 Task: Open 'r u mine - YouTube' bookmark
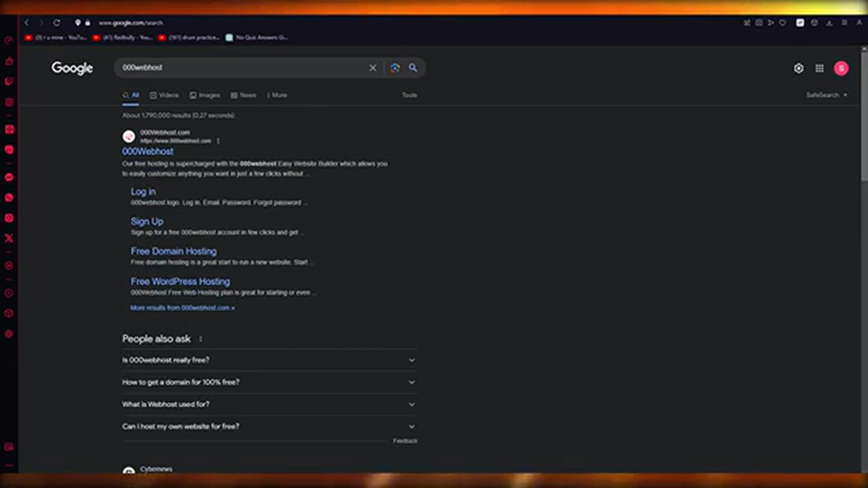click(56, 38)
